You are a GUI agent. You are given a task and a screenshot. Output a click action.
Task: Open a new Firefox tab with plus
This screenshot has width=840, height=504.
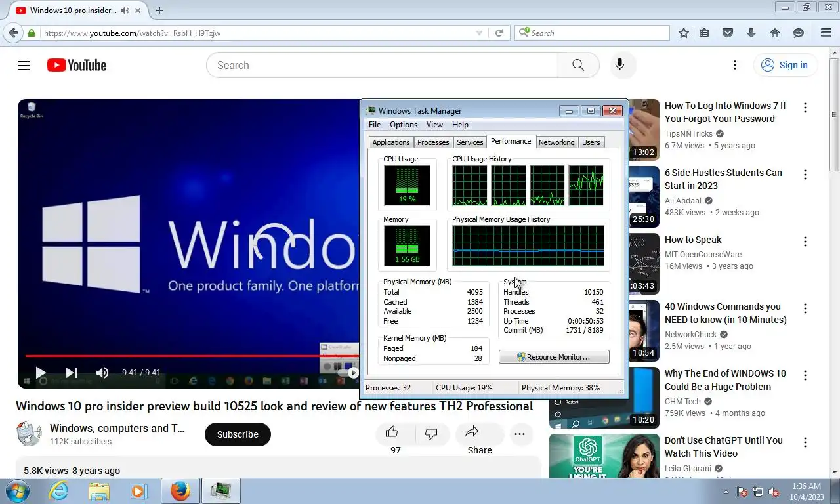[159, 10]
